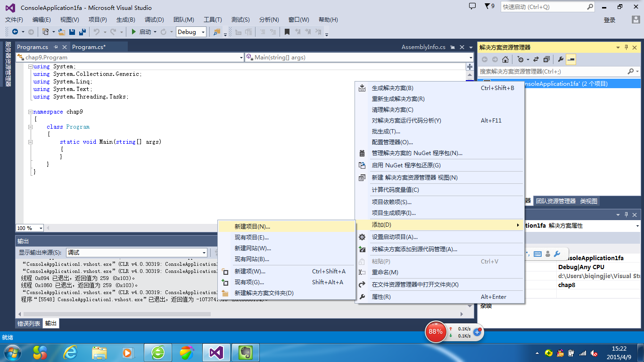Image resolution: width=644 pixels, height=362 pixels.
Task: Close the first Program.cs tab
Action: (x=65, y=47)
